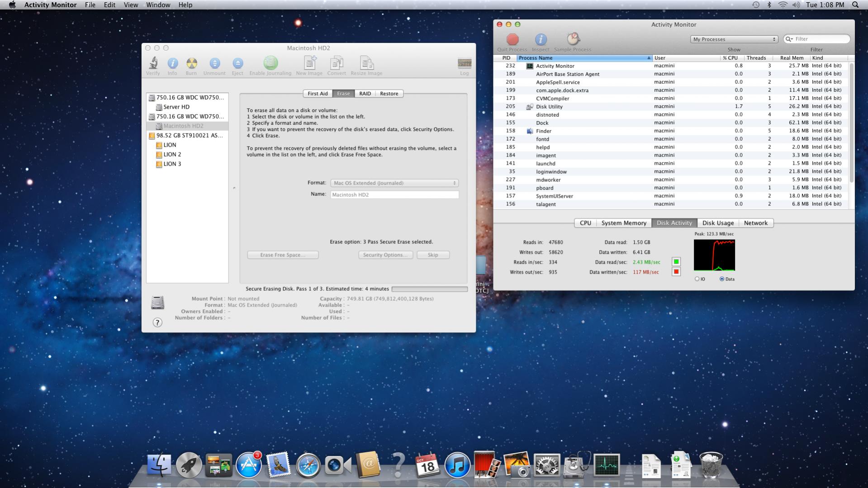This screenshot has height=488, width=868.
Task: Click the Sample Process icon
Action: click(x=573, y=39)
